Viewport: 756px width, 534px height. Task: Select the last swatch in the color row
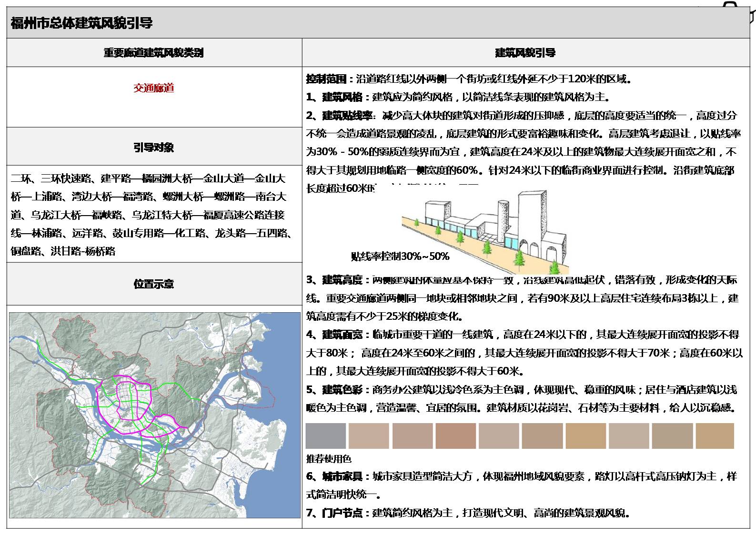click(x=715, y=436)
